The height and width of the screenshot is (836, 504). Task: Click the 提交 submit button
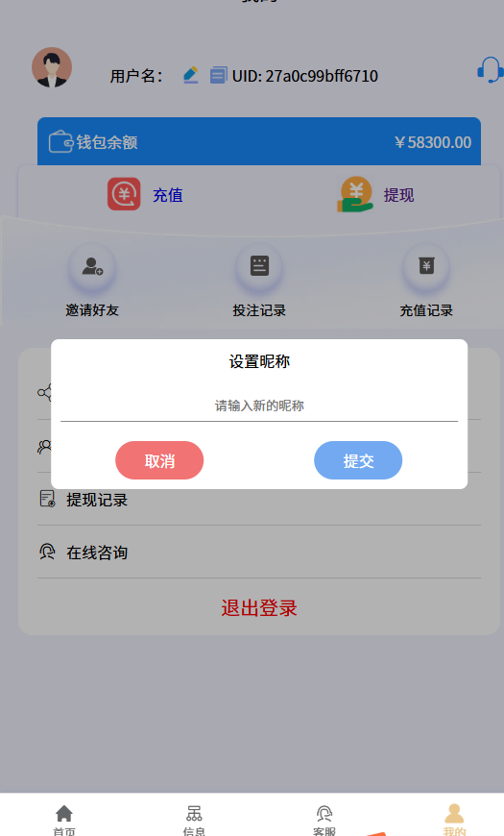(x=358, y=460)
